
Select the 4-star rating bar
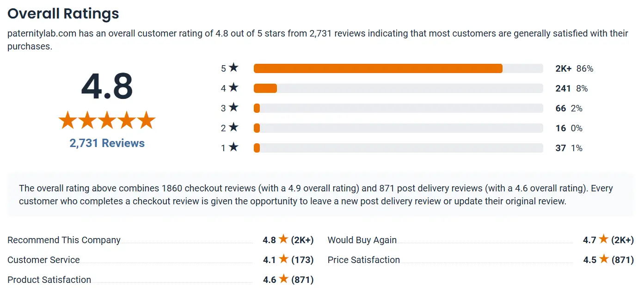[x=399, y=88]
